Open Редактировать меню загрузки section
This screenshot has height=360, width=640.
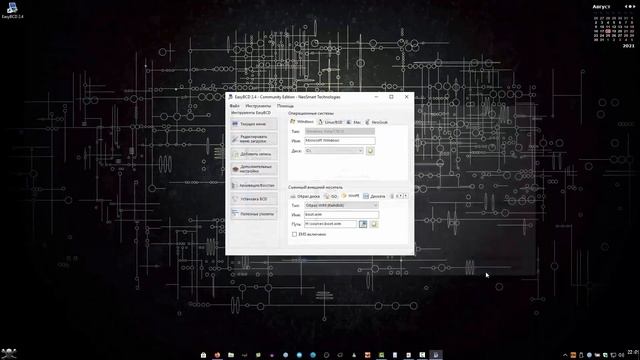point(254,139)
